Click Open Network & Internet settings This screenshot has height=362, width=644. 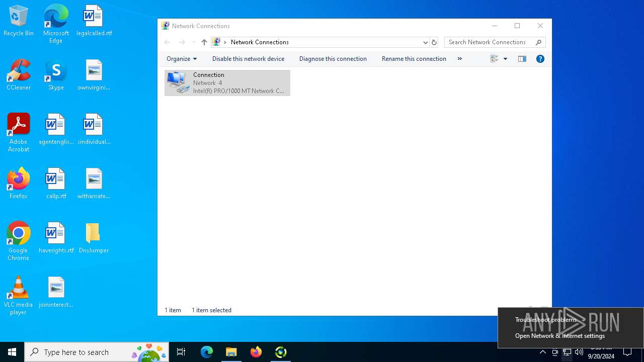pyautogui.click(x=560, y=336)
